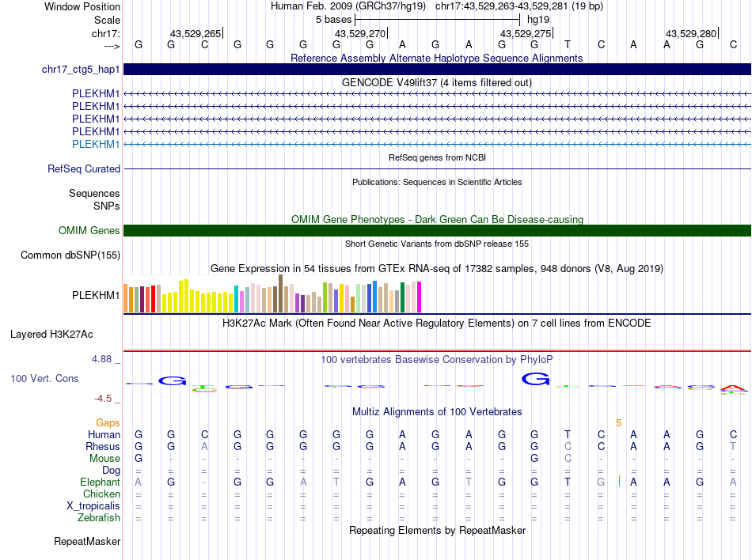Click the chr17_ctg5_hap1 track label
The height and width of the screenshot is (560, 752).
(81, 70)
